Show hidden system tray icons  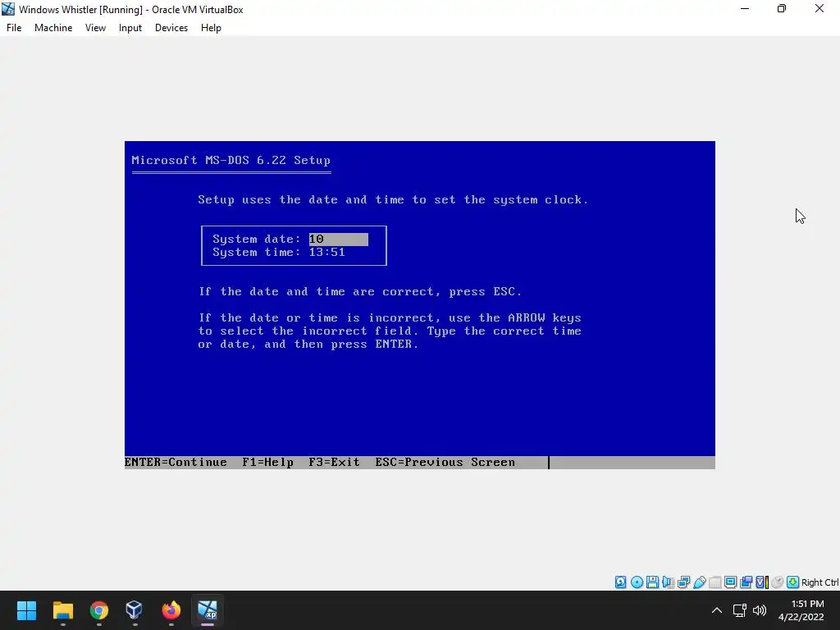click(x=717, y=610)
